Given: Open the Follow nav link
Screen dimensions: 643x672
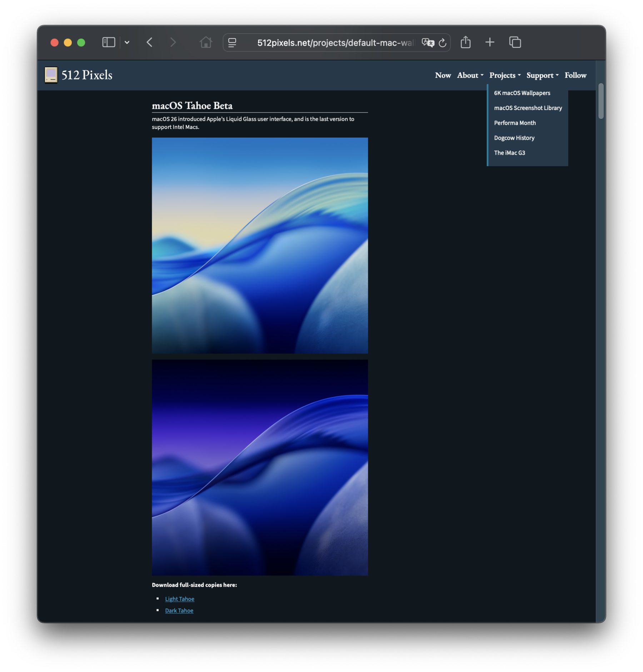Looking at the screenshot, I should [x=575, y=75].
